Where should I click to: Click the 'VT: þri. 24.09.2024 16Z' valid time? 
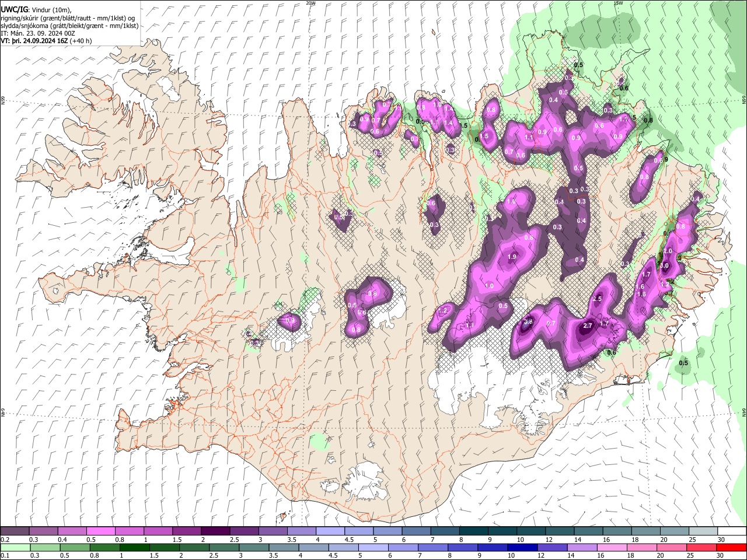click(34, 41)
